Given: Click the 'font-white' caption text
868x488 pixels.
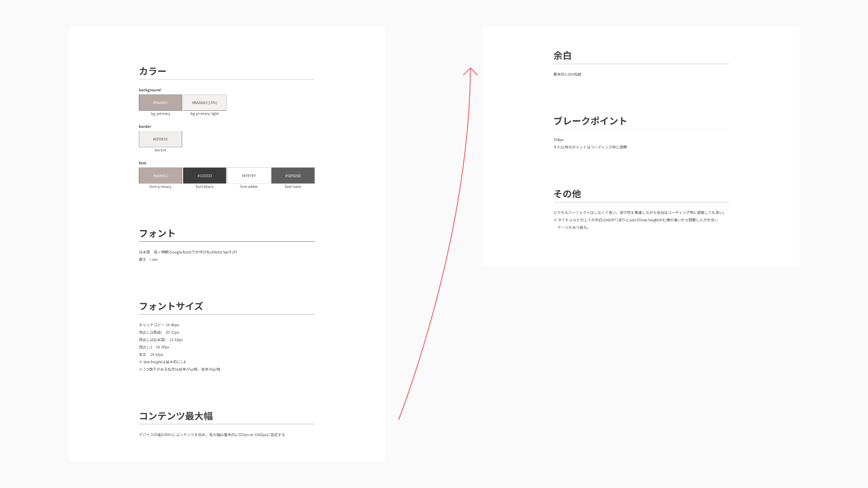Looking at the screenshot, I should click(x=249, y=187).
